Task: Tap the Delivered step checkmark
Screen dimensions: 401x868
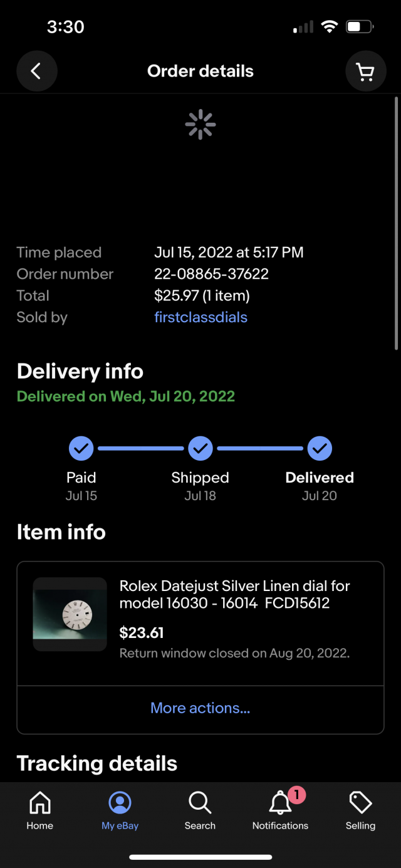Action: 320,449
